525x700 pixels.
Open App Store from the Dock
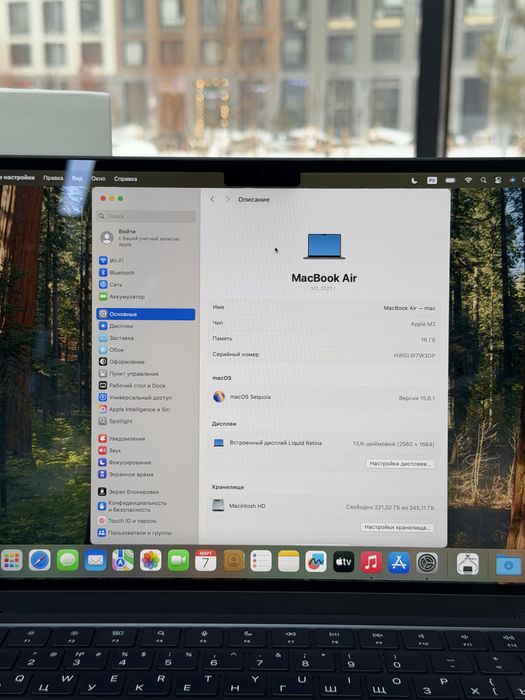coord(399,562)
